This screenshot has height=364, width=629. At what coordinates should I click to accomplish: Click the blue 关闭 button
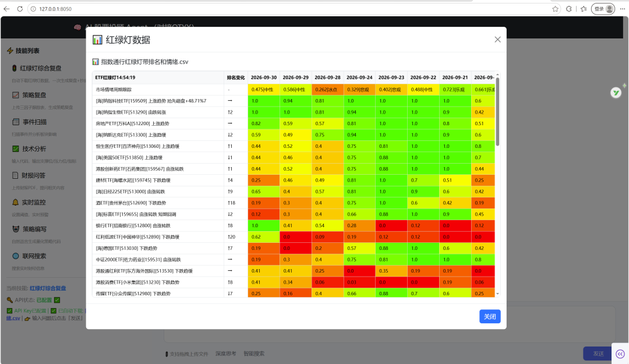(490, 317)
